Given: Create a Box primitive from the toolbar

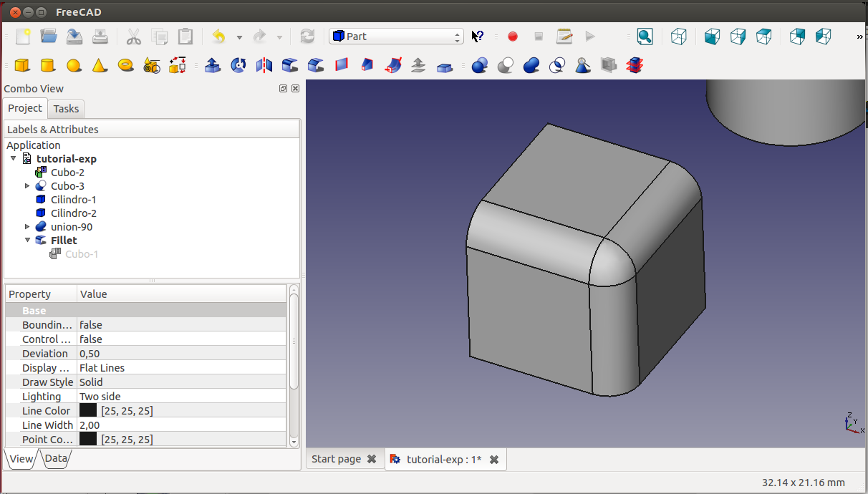Looking at the screenshot, I should 22,66.
